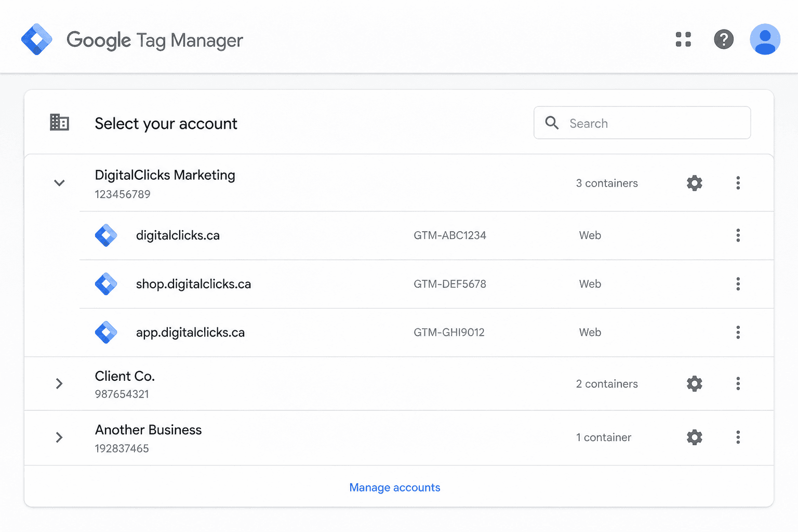Select the Another Business account name
The height and width of the screenshot is (532, 798).
[148, 430]
